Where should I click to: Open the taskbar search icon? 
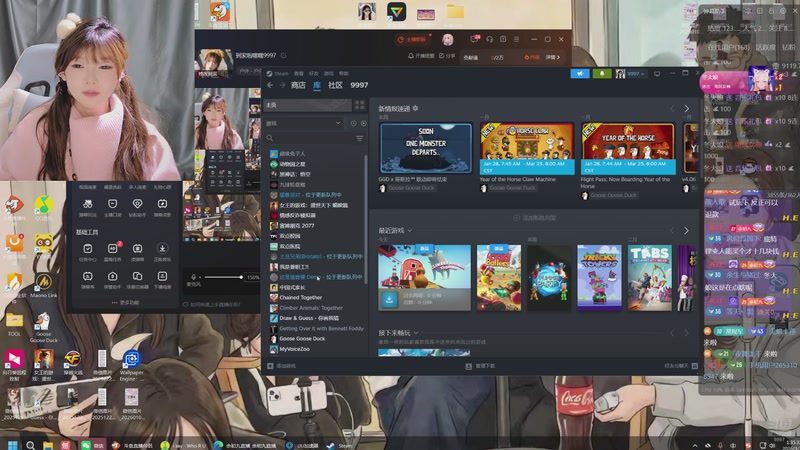31,445
